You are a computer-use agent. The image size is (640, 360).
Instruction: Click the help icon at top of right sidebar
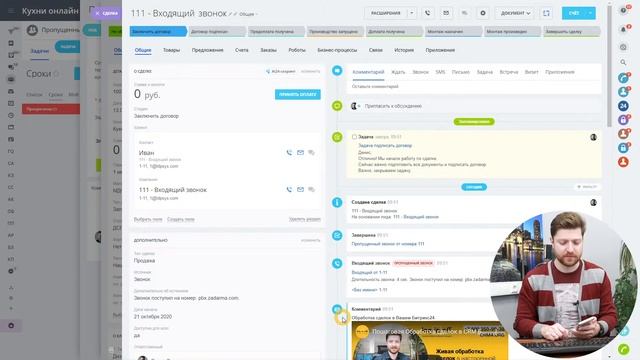[x=623, y=11]
